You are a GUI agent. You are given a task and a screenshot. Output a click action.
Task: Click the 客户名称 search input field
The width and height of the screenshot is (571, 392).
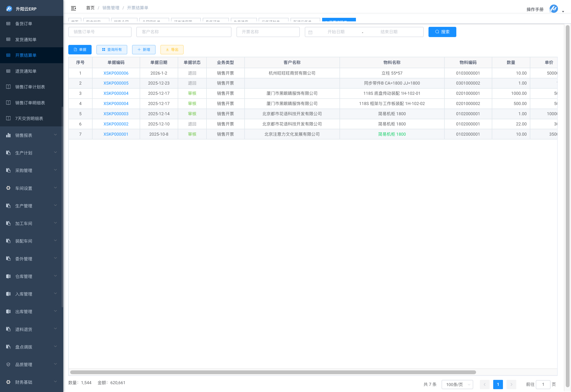click(x=184, y=32)
